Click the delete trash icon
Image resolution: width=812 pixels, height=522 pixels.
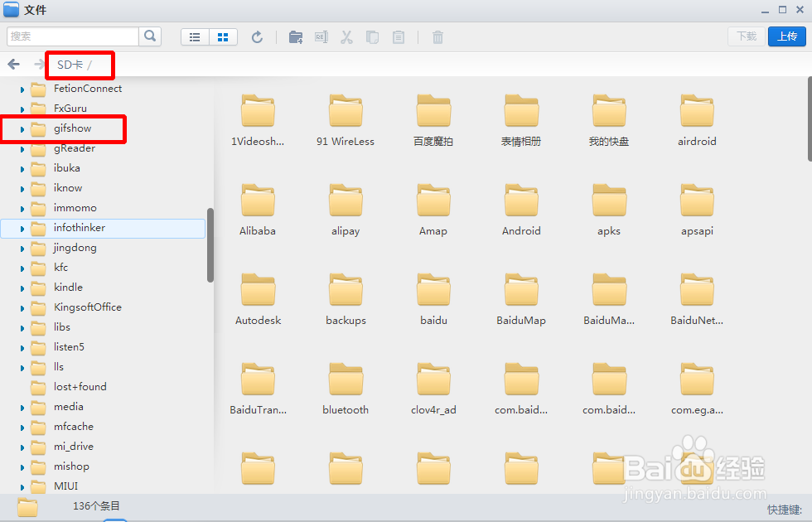pos(437,37)
